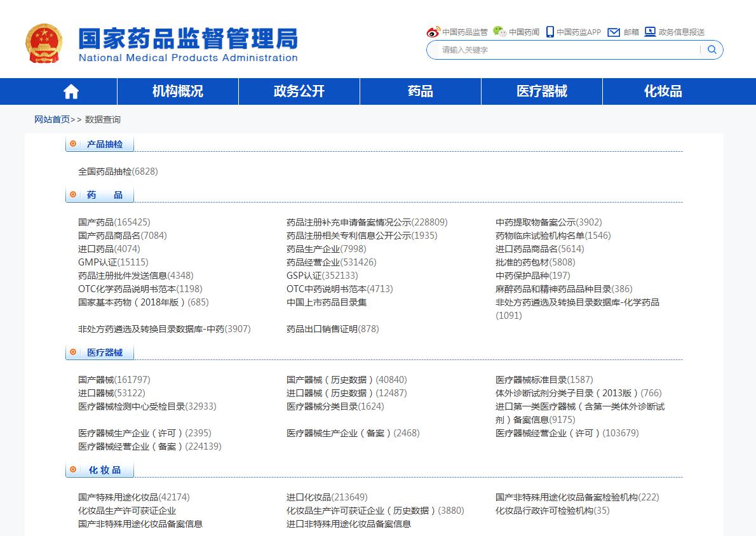Open 药物临床试验机构名单(1546) link

[x=553, y=236]
